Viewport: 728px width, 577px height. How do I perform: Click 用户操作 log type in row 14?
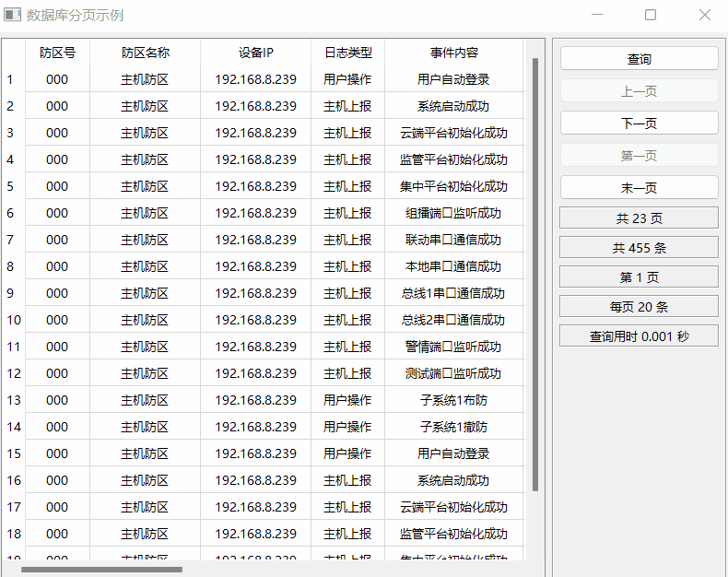(347, 427)
